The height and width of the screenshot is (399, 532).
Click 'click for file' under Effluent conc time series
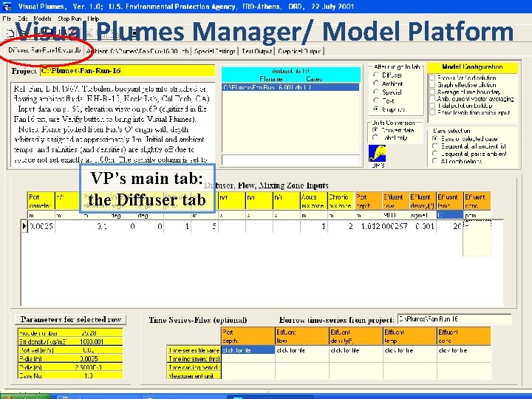[464, 350]
